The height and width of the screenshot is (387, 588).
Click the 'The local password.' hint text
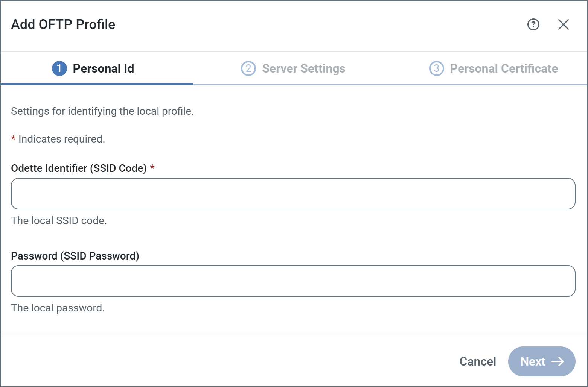click(x=58, y=308)
